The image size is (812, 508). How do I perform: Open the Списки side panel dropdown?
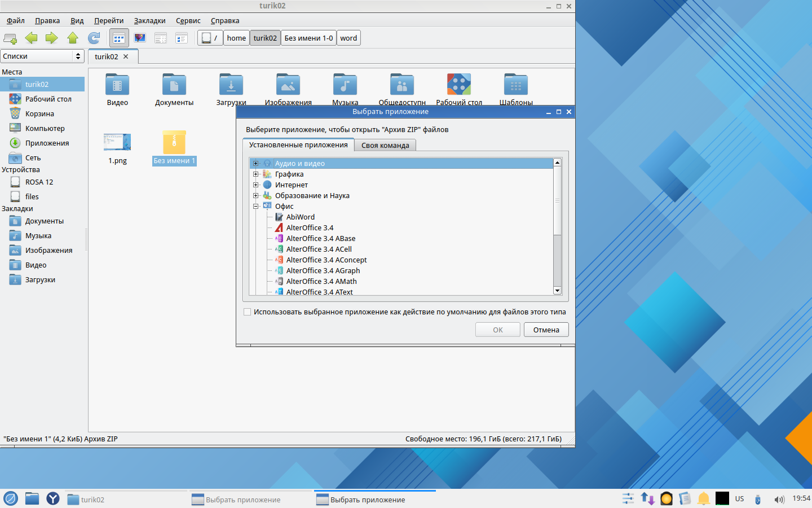click(x=42, y=56)
